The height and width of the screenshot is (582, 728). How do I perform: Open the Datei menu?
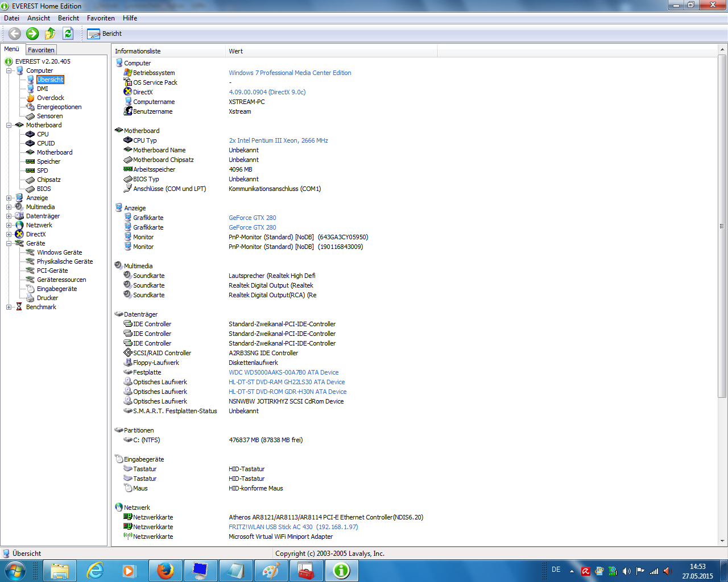coord(11,18)
